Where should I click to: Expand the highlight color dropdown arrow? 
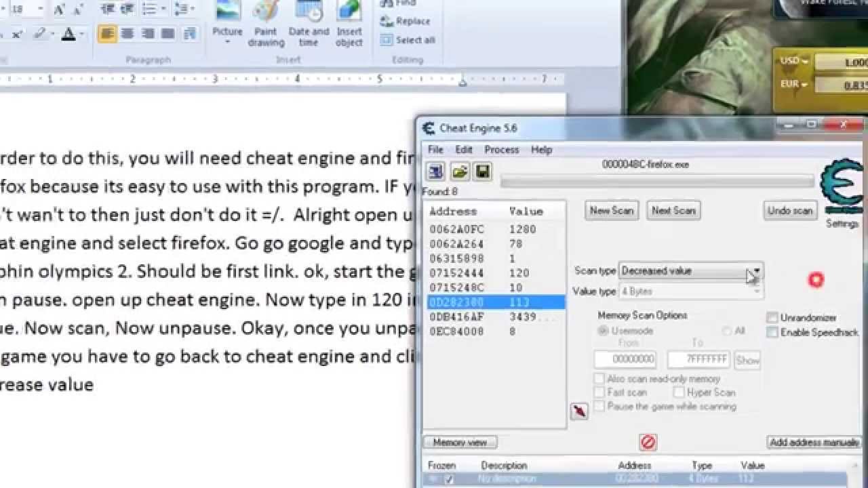pos(54,34)
